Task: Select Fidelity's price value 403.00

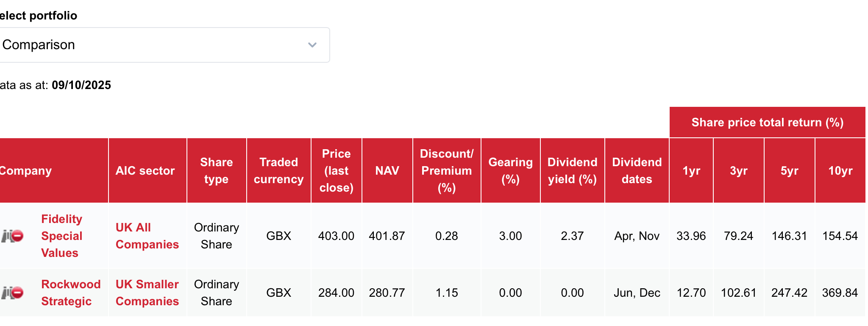Action: 336,236
